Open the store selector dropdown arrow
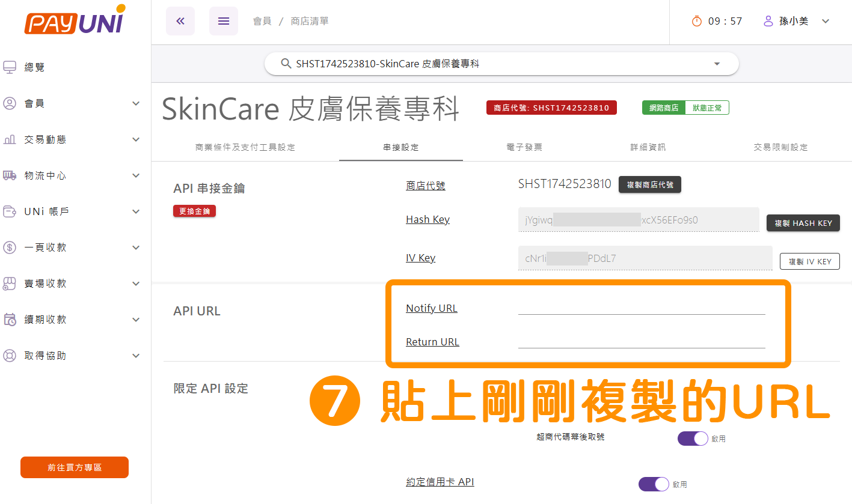Image resolution: width=852 pixels, height=504 pixels. point(717,64)
